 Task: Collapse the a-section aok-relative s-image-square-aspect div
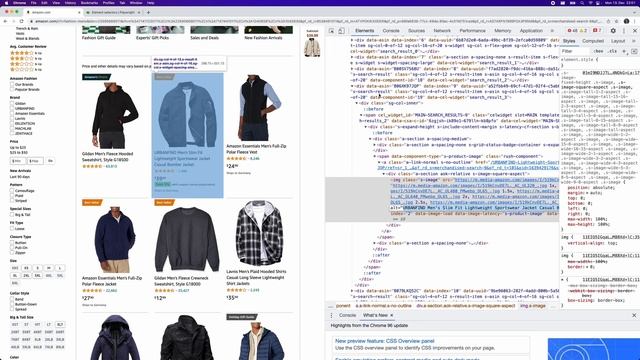click(384, 174)
